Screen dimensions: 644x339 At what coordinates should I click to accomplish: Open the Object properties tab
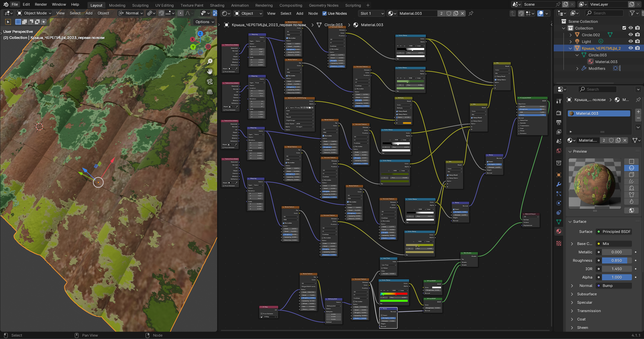point(559,175)
